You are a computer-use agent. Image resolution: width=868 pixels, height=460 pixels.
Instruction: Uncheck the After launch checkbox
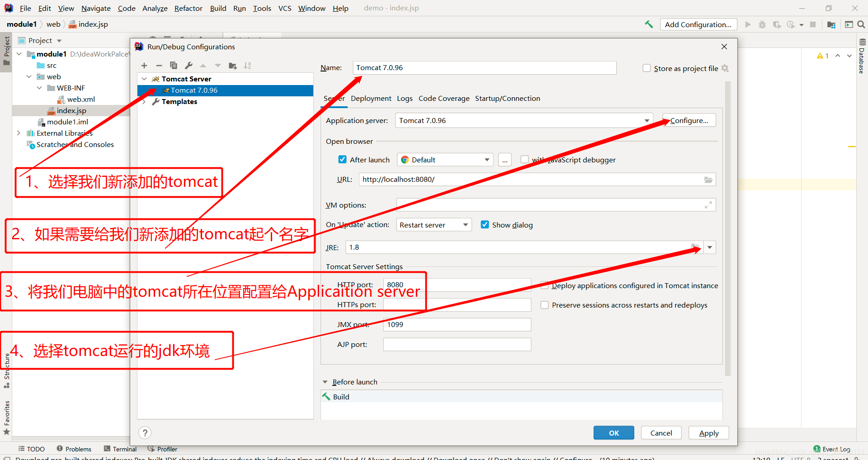(342, 160)
